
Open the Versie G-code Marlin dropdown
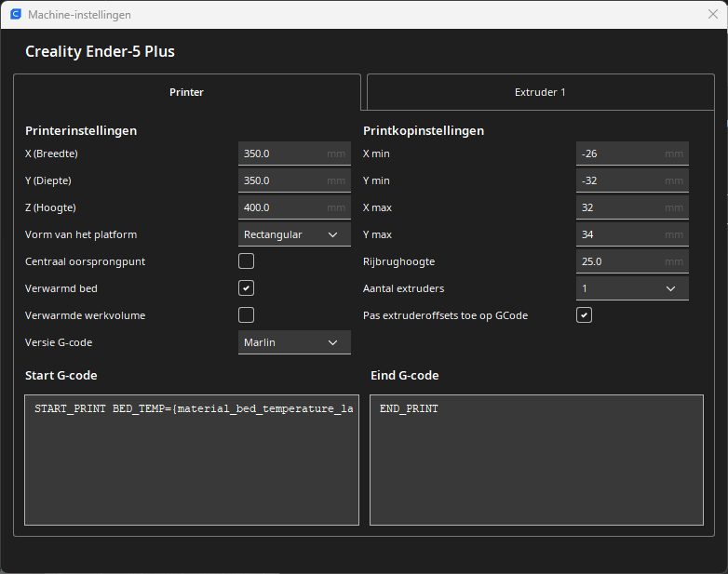294,342
